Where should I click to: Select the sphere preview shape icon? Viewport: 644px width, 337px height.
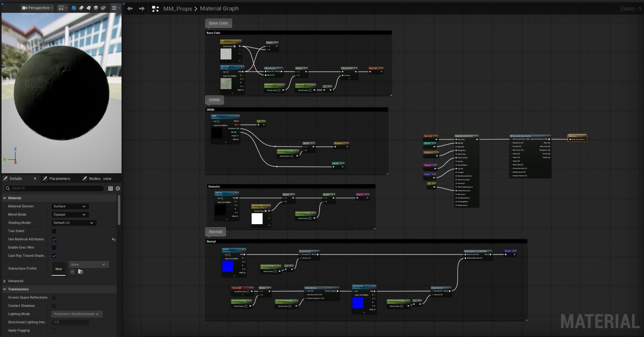coord(74,8)
